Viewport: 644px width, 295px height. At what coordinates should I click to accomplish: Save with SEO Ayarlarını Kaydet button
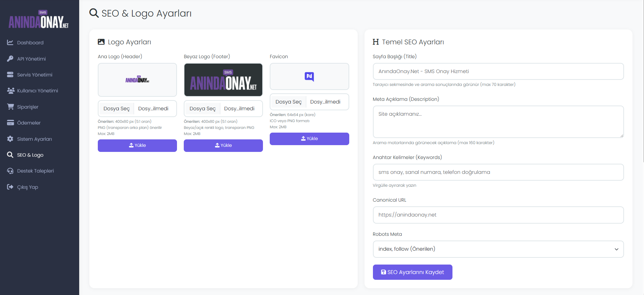coord(413,272)
